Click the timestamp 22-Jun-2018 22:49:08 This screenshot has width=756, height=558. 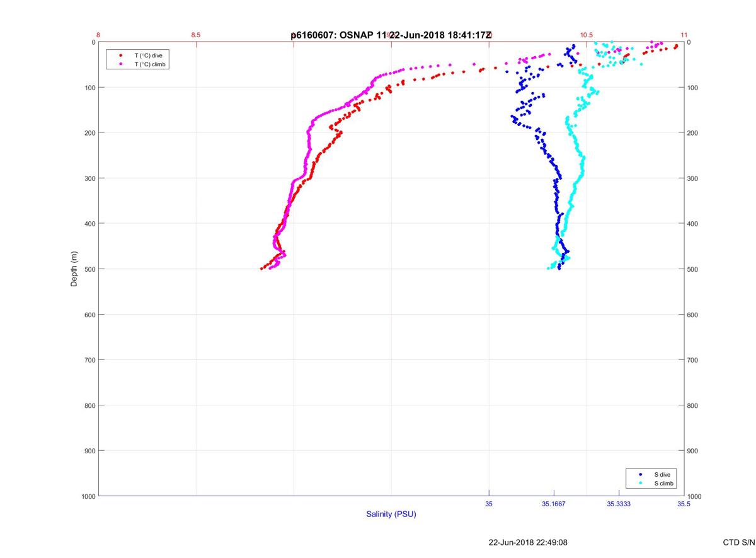528,542
